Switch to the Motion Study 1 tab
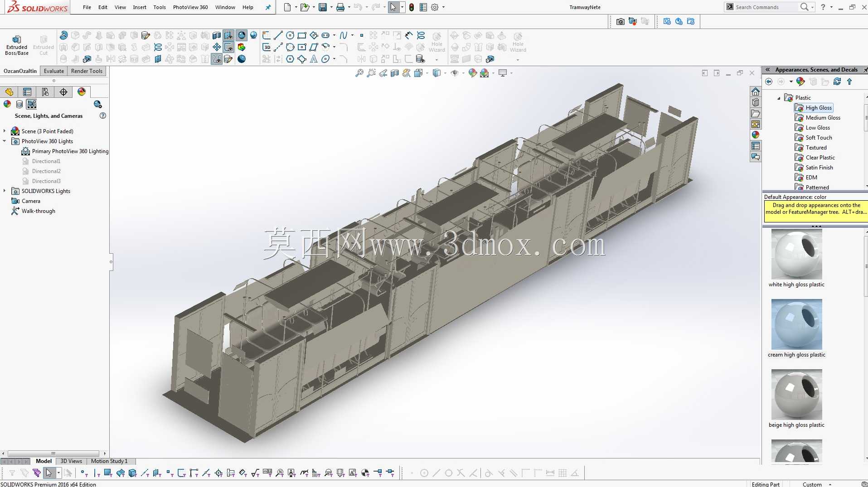The image size is (868, 487). [x=109, y=461]
